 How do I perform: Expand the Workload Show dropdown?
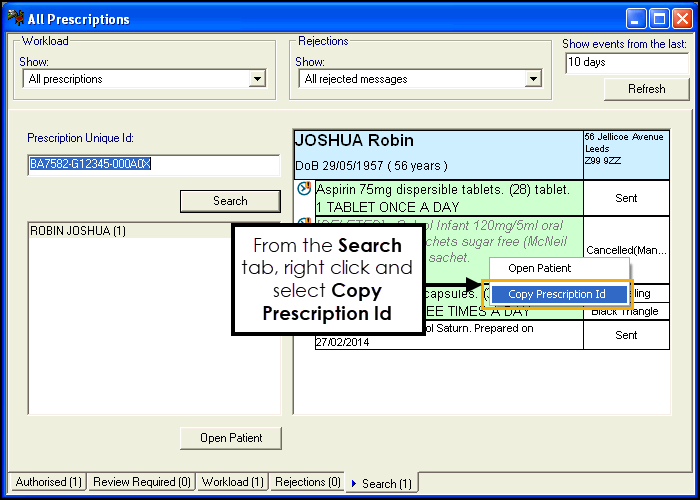[257, 79]
